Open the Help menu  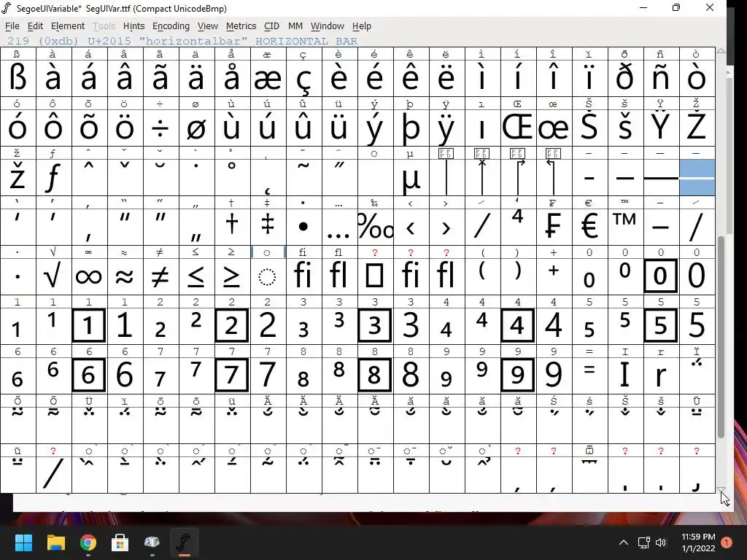point(362,26)
